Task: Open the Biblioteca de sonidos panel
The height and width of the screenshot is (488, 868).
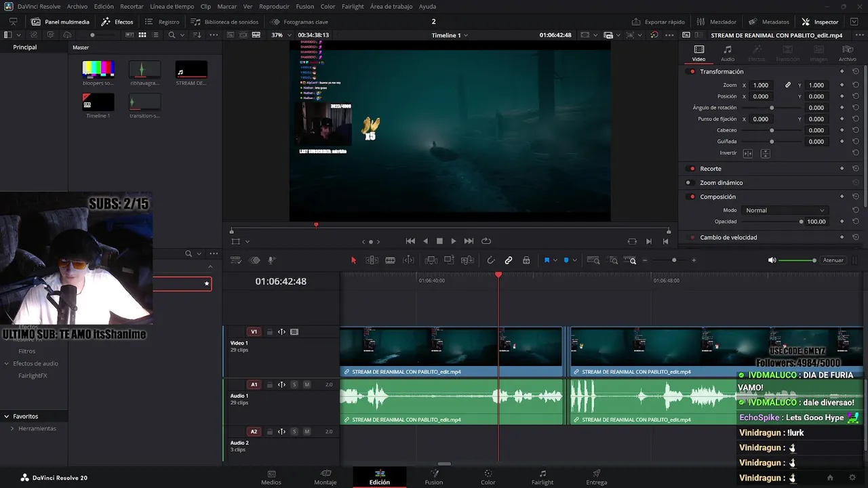Action: point(224,22)
